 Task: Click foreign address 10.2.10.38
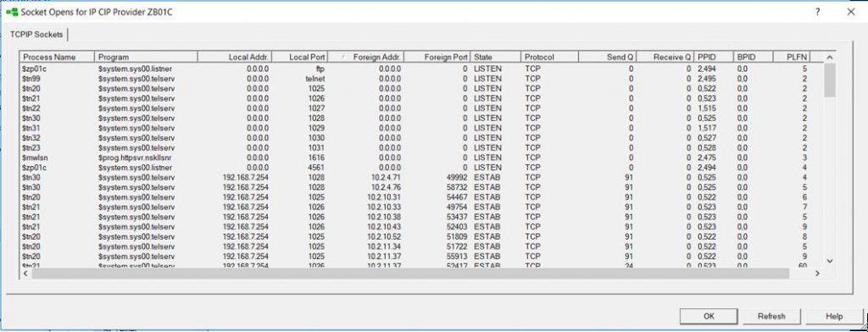point(383,217)
